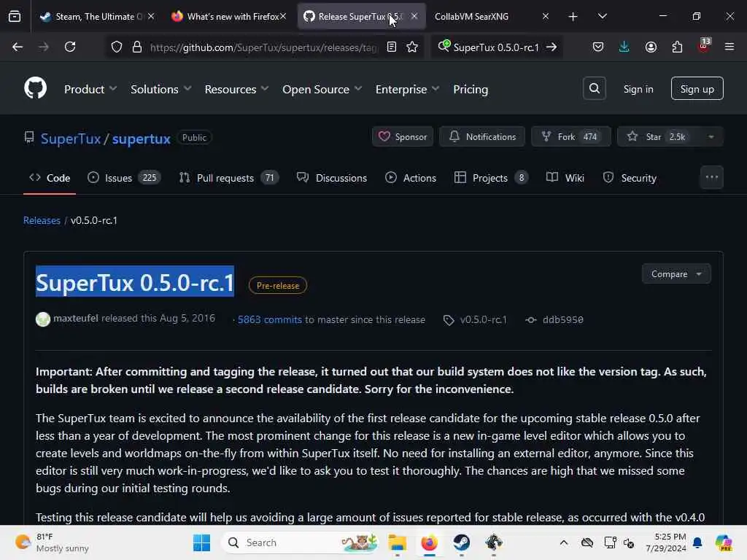Open the Releases breadcrumb link
Viewport: 747px width, 560px height.
pos(42,220)
